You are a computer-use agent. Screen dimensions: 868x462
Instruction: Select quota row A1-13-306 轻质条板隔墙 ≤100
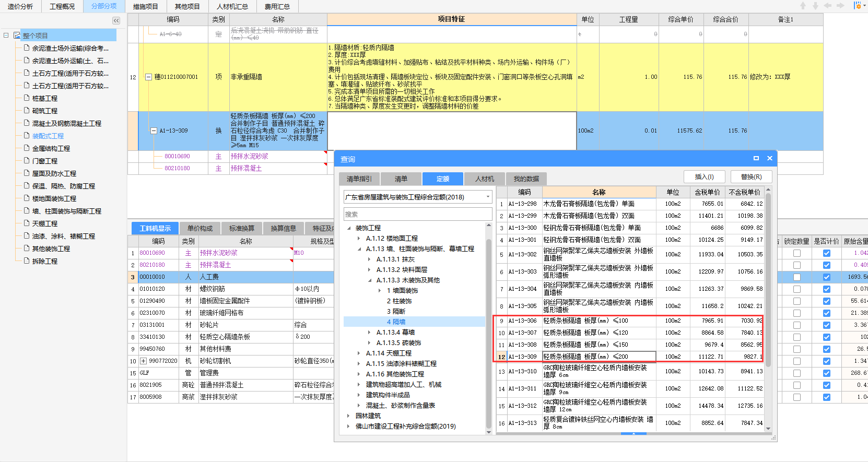click(630, 321)
